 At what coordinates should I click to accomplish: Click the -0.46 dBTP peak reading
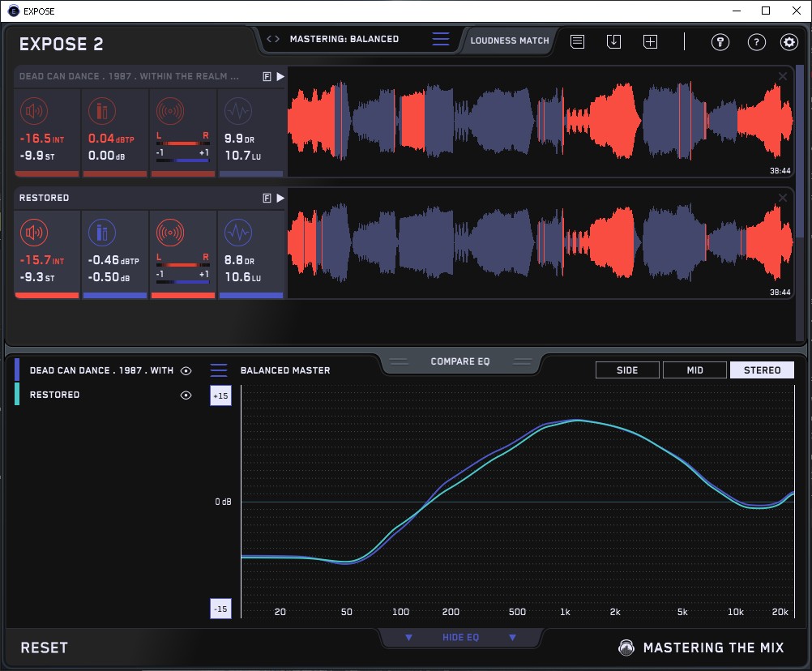tap(113, 260)
